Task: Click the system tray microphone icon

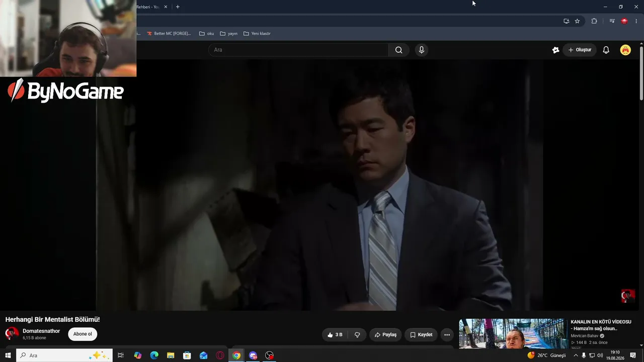Action: [584, 355]
